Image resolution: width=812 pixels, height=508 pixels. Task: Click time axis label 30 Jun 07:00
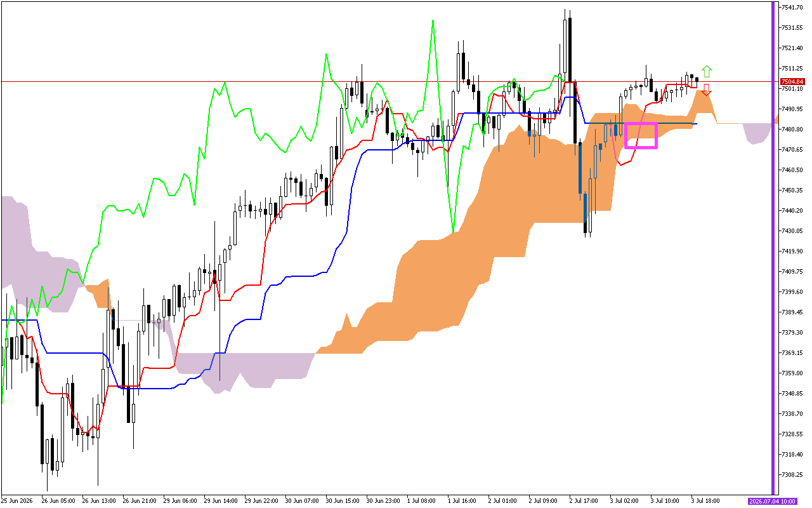click(x=301, y=501)
